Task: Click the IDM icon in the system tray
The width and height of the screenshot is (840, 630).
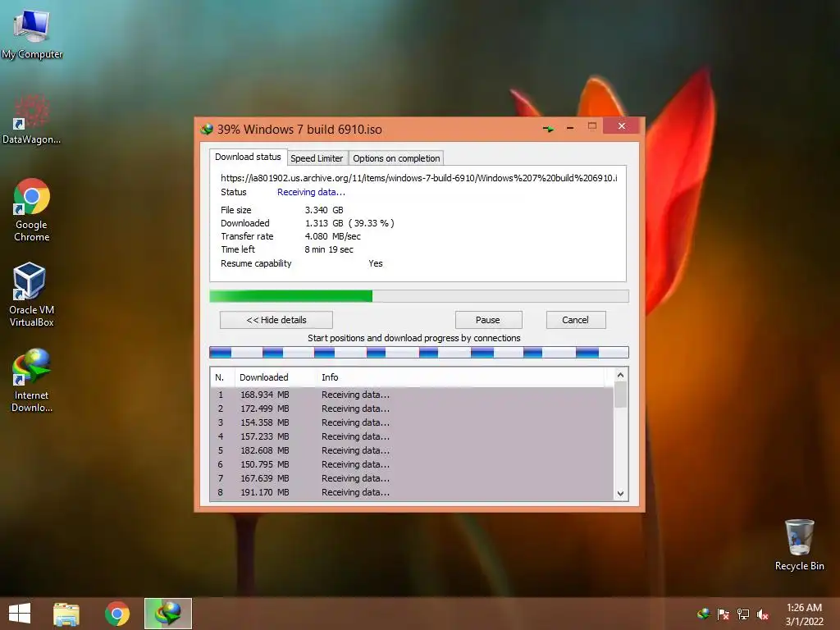Action: tap(703, 614)
